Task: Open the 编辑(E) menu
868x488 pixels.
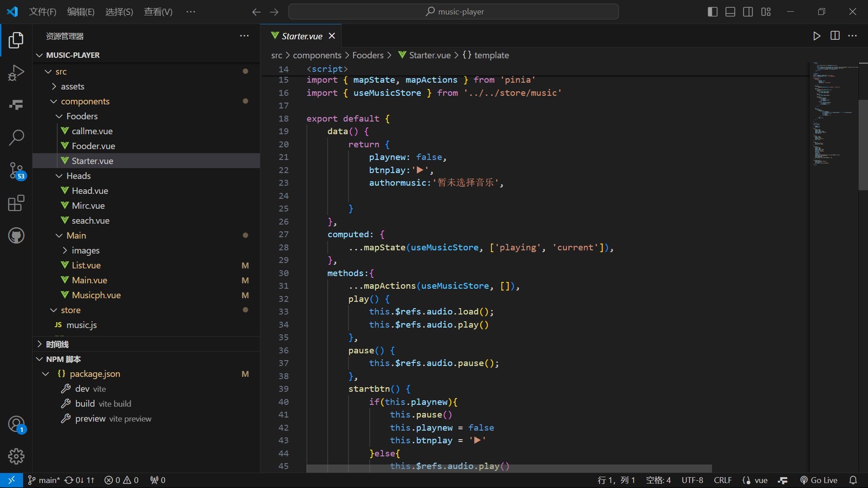Action: [x=80, y=12]
